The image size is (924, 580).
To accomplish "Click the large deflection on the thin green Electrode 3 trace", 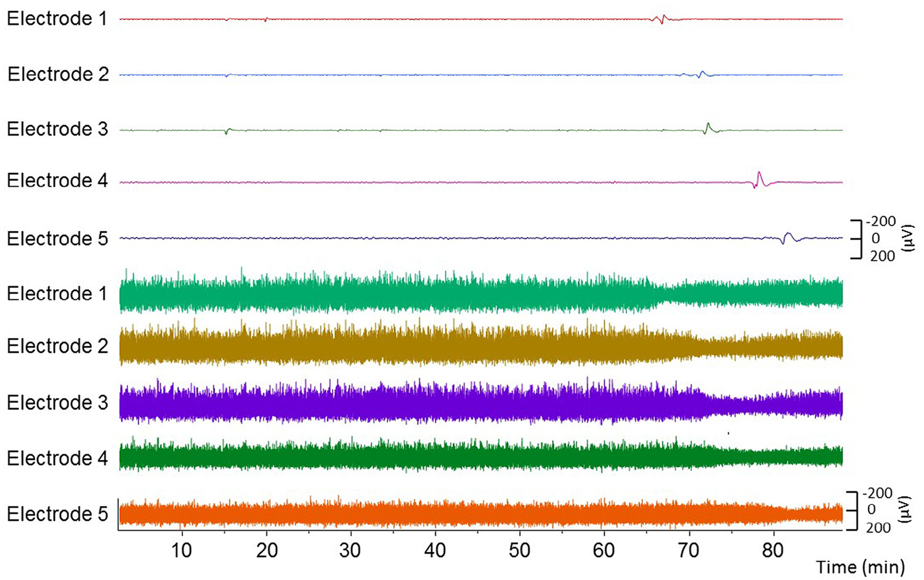I will (708, 127).
